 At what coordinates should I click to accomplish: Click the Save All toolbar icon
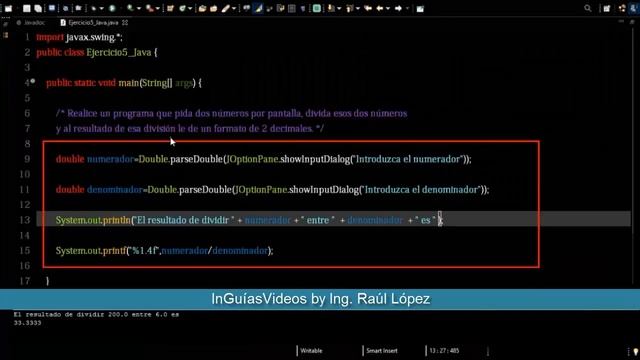coord(38,8)
